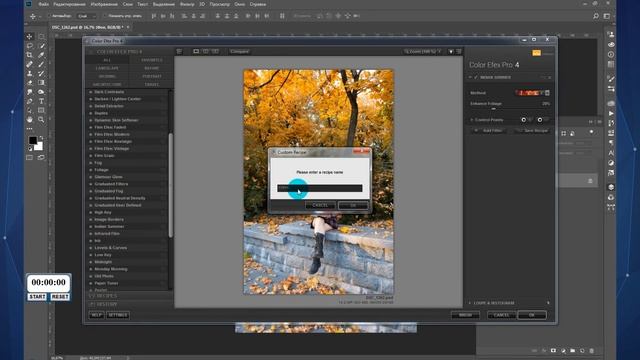Toggle Show Transform Controls checkbox
This screenshot has height=360, width=640.
[x=104, y=16]
